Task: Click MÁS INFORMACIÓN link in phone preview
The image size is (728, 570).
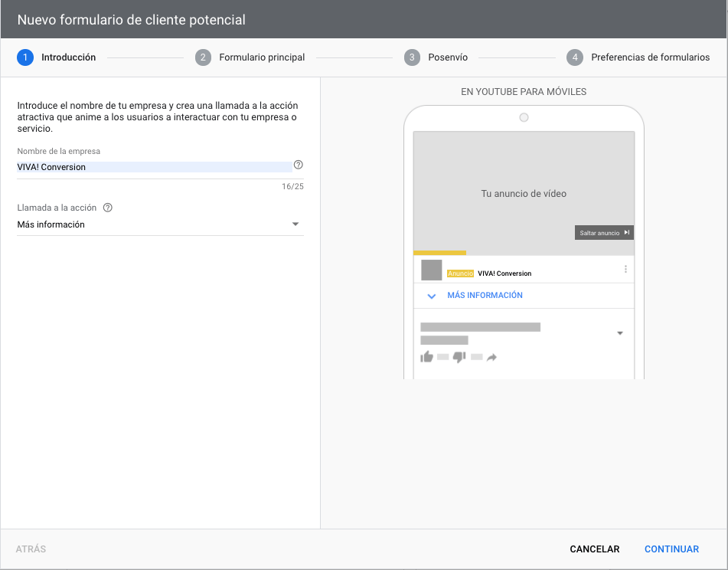Action: (x=485, y=296)
